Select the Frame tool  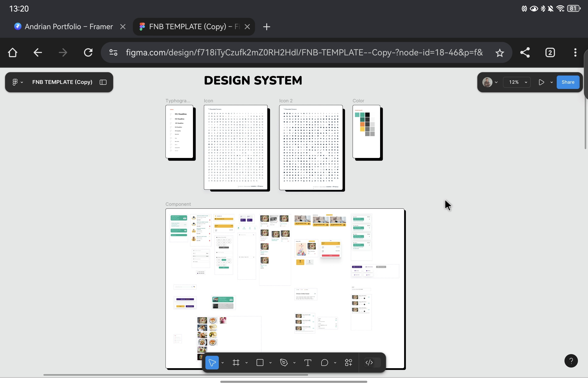236,363
